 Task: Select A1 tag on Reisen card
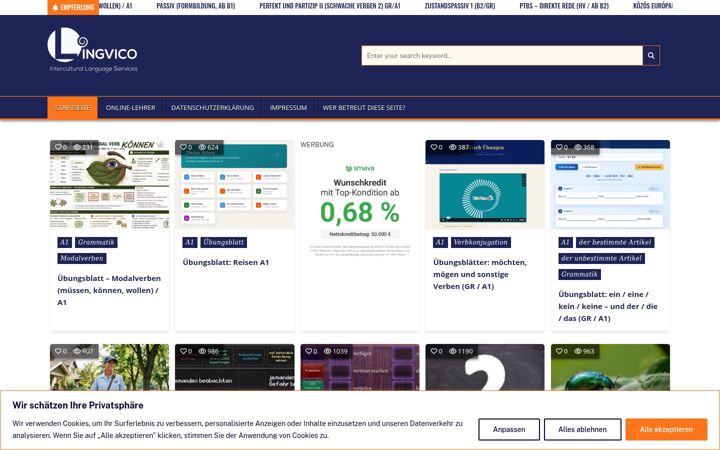pos(189,242)
